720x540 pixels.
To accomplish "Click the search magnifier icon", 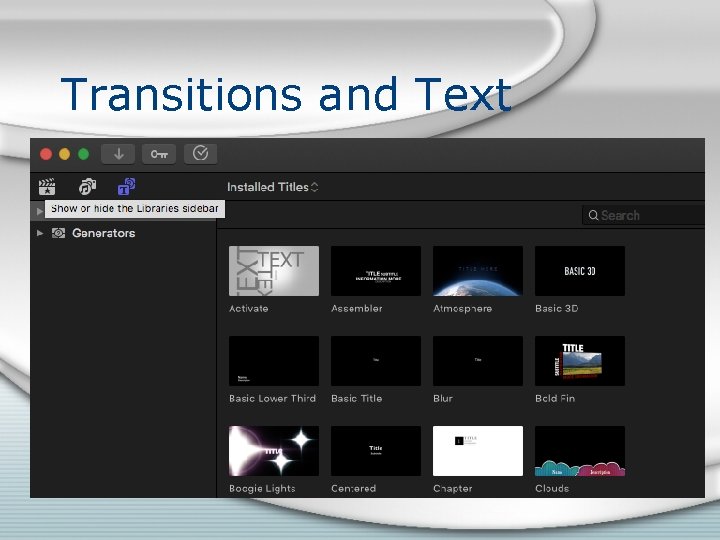I will click(593, 215).
